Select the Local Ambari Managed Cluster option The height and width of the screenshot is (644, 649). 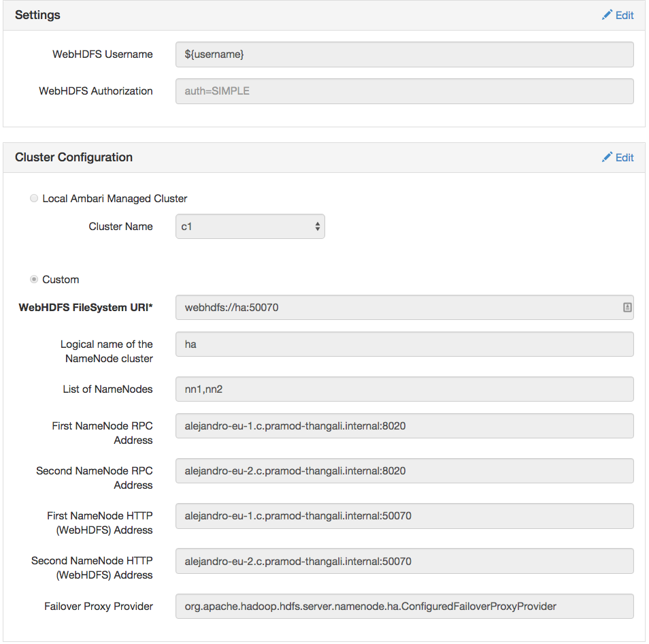34,198
